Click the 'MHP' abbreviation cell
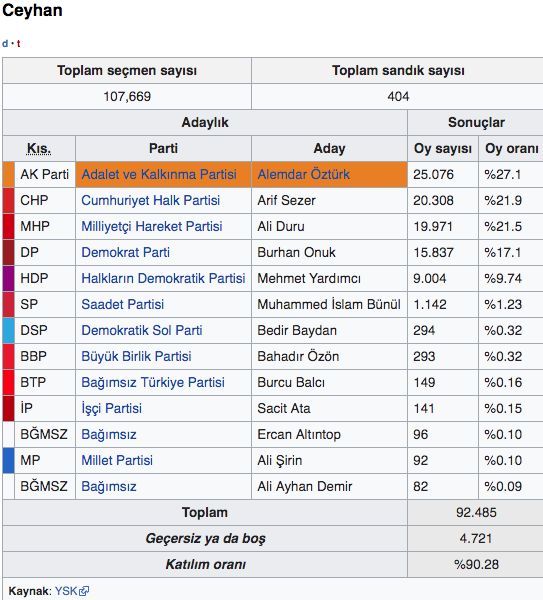Screen dimensions: 543x600 coord(45,227)
